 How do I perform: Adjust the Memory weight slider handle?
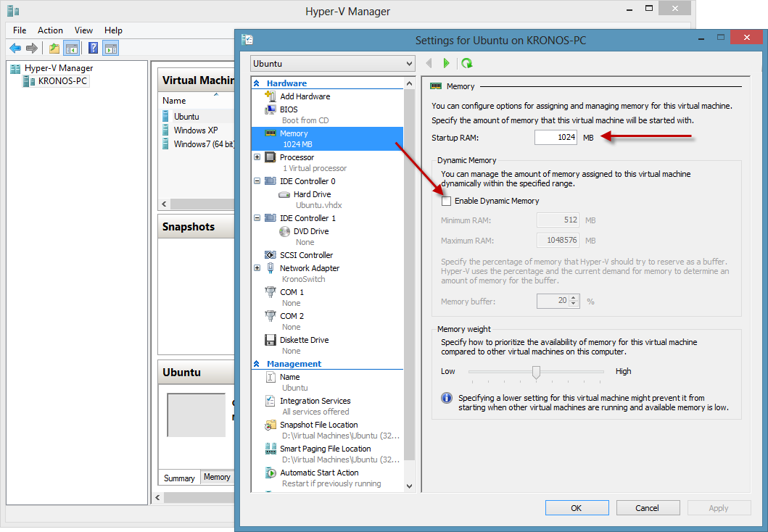coord(536,373)
